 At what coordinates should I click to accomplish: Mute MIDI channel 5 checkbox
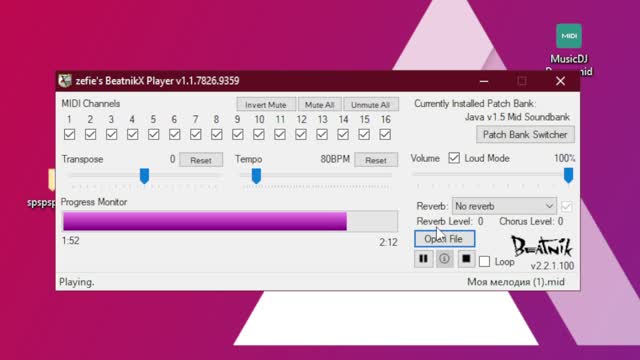(x=153, y=134)
